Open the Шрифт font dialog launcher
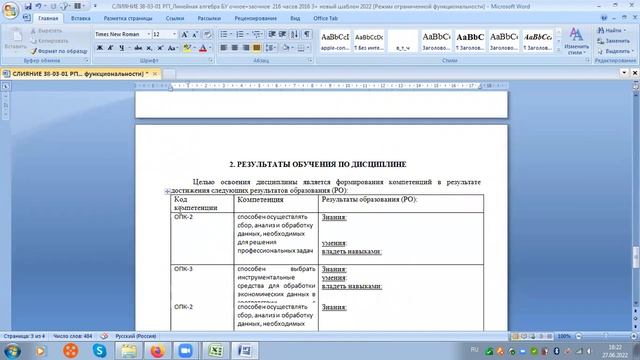 click(211, 60)
